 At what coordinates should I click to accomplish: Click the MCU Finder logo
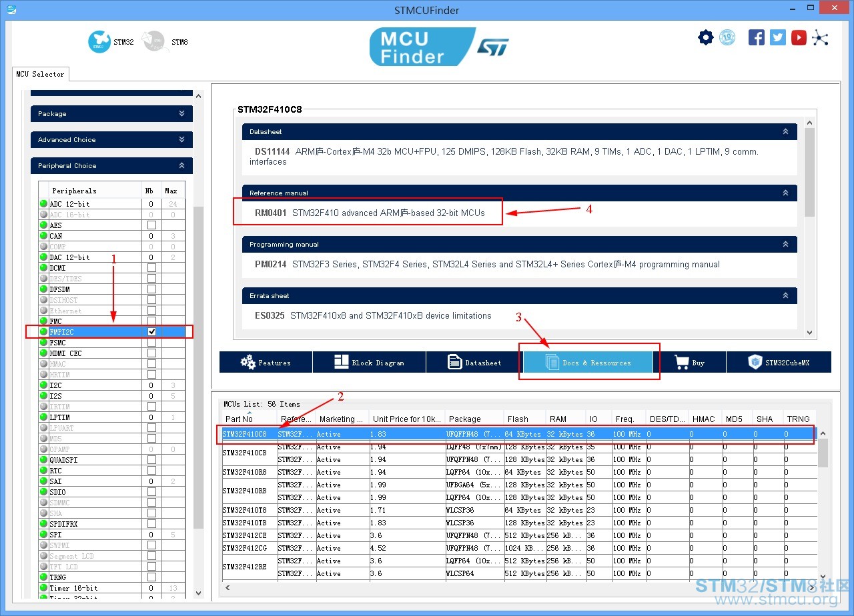(x=439, y=47)
